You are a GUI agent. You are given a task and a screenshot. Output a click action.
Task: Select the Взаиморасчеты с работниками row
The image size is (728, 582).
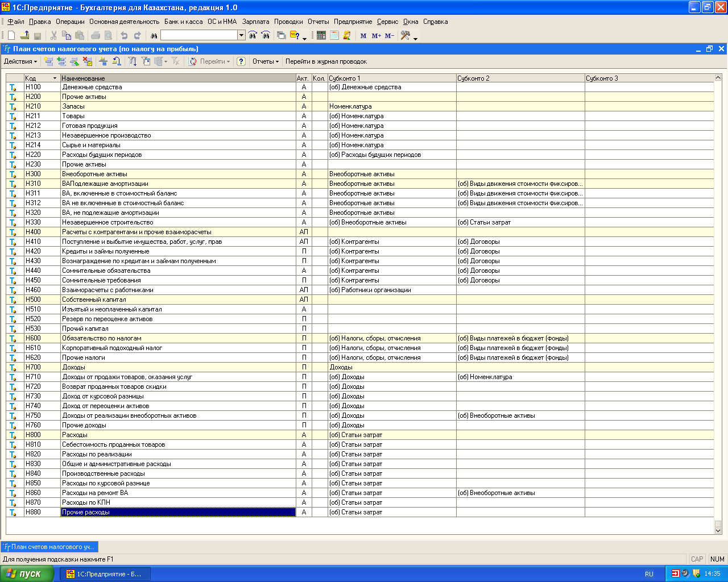pos(360,290)
